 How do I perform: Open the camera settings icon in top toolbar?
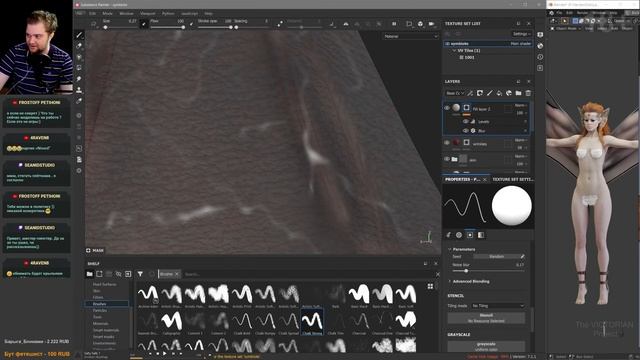(431, 24)
